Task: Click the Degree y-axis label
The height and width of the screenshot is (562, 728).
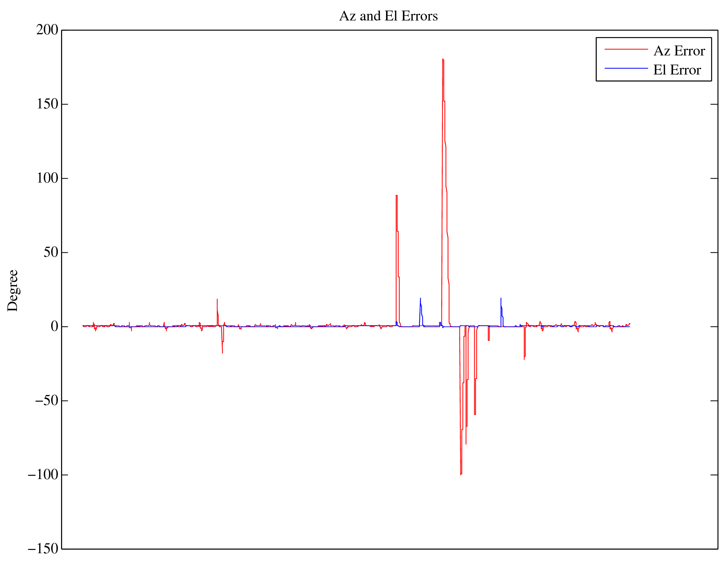Action: (x=13, y=290)
